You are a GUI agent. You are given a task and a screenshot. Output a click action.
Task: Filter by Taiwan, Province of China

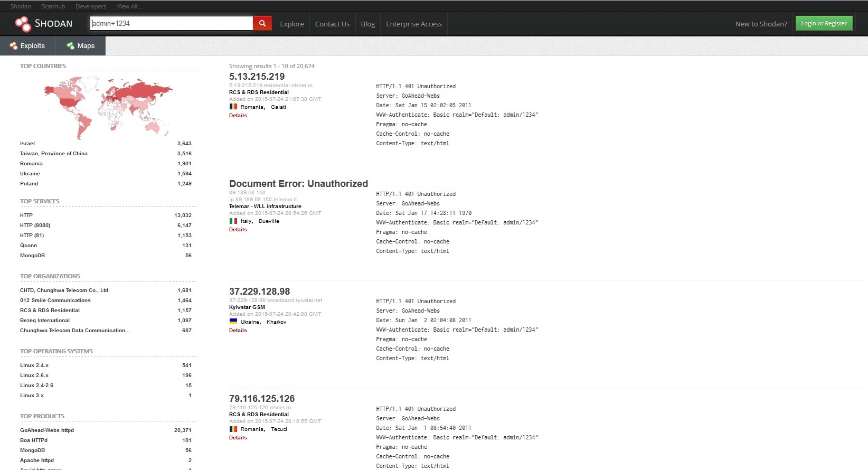54,154
